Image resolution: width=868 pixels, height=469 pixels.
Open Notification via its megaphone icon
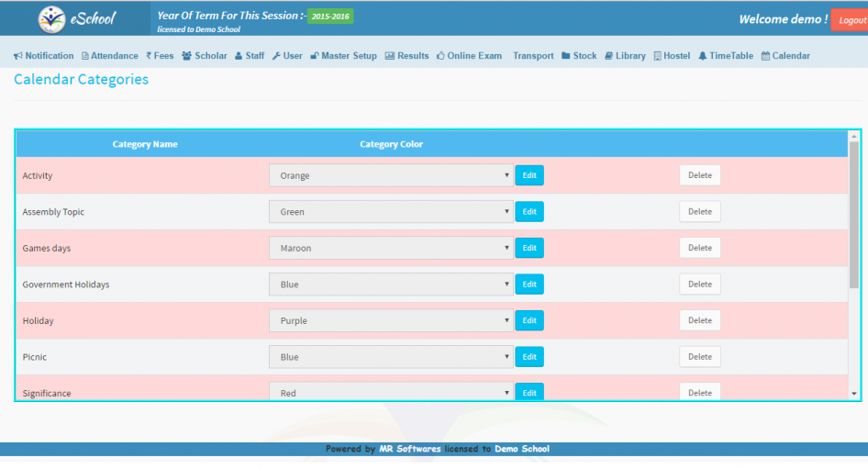pos(18,56)
